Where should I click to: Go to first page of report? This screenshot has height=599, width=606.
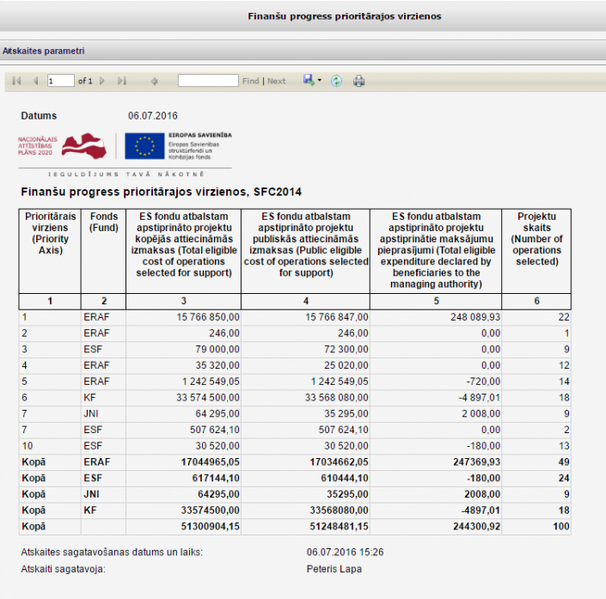[16, 81]
